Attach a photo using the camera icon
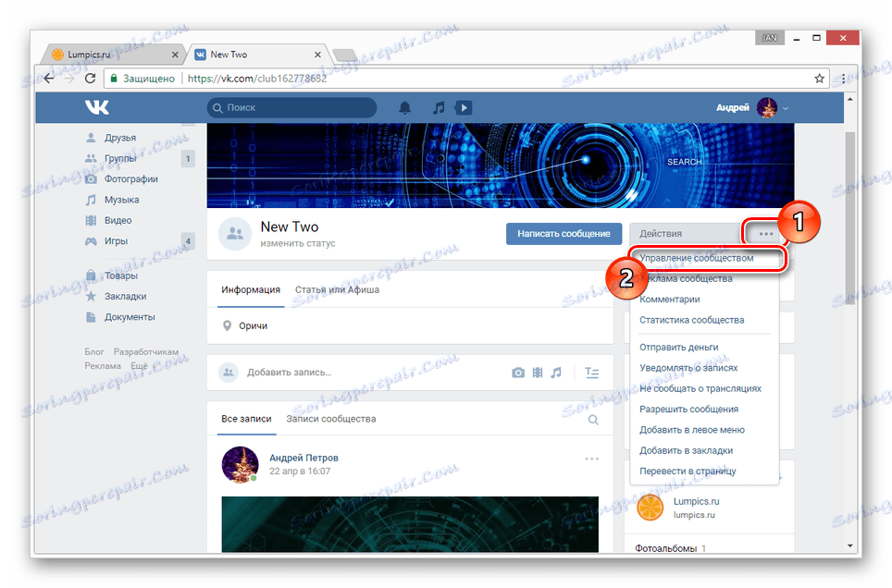 [517, 373]
